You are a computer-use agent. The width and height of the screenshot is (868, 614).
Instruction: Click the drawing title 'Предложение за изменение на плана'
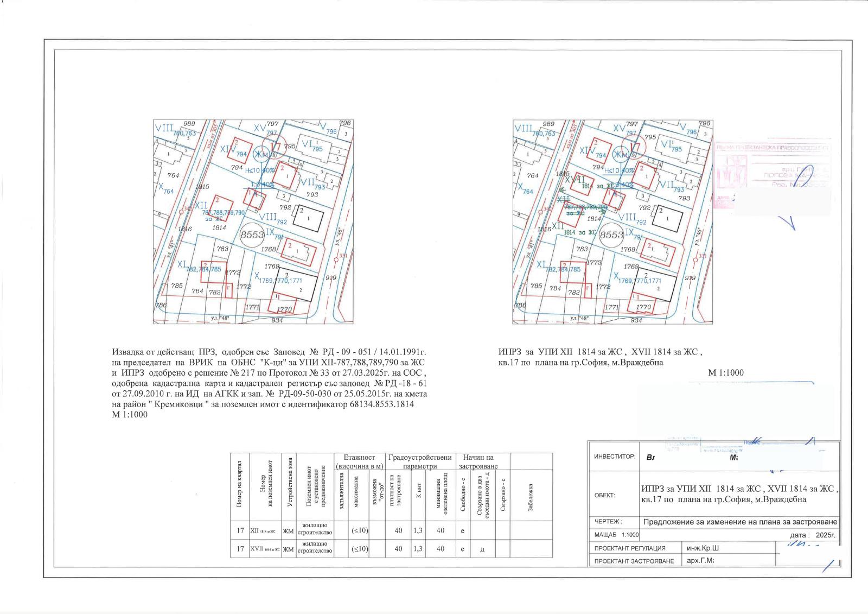pyautogui.click(x=740, y=522)
